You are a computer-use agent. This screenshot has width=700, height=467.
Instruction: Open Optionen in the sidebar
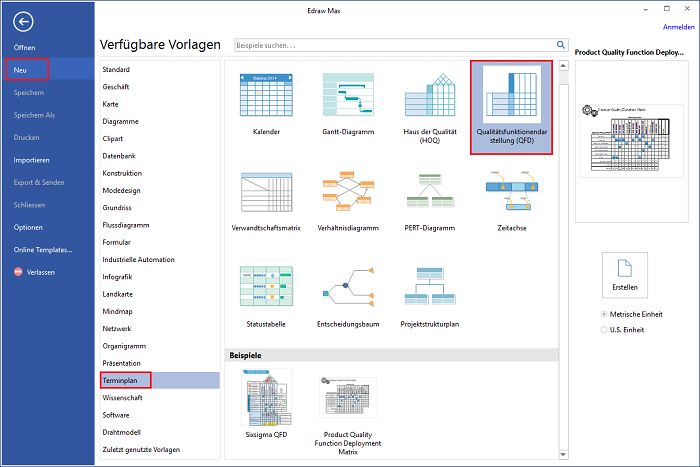pos(28,227)
